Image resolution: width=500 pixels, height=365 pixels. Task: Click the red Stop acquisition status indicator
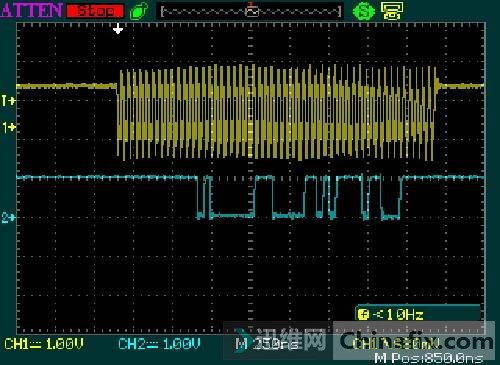(x=95, y=11)
